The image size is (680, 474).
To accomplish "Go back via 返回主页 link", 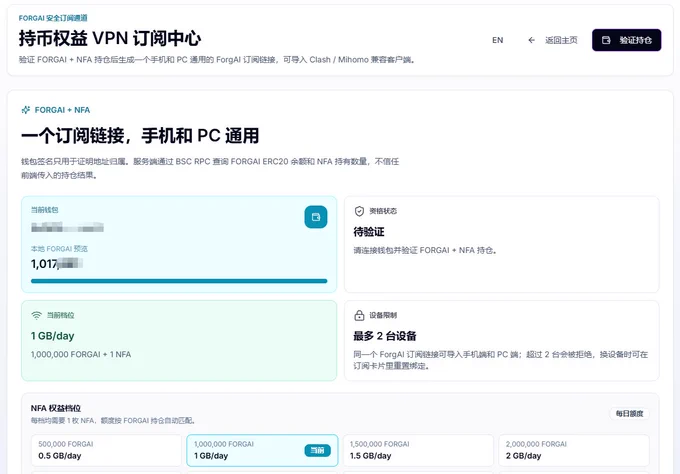I will pos(561,40).
